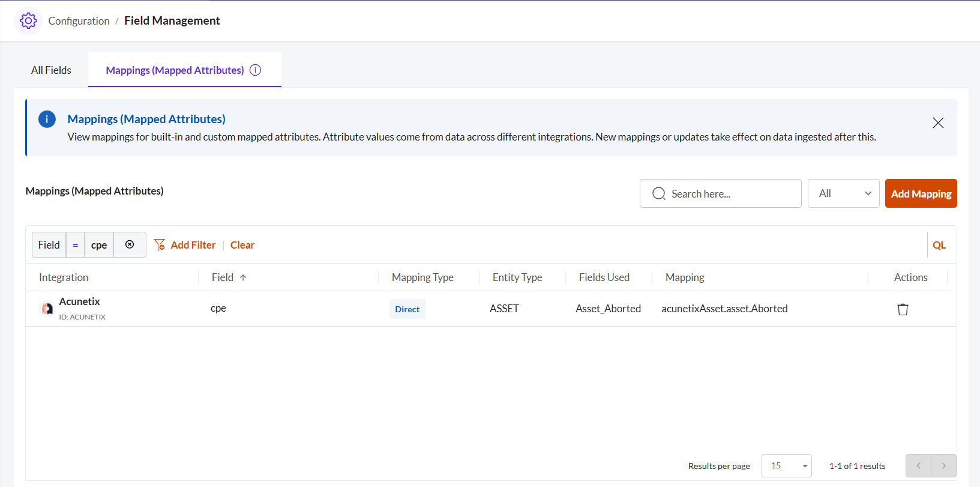Sort by the Integration column header

pyautogui.click(x=64, y=277)
